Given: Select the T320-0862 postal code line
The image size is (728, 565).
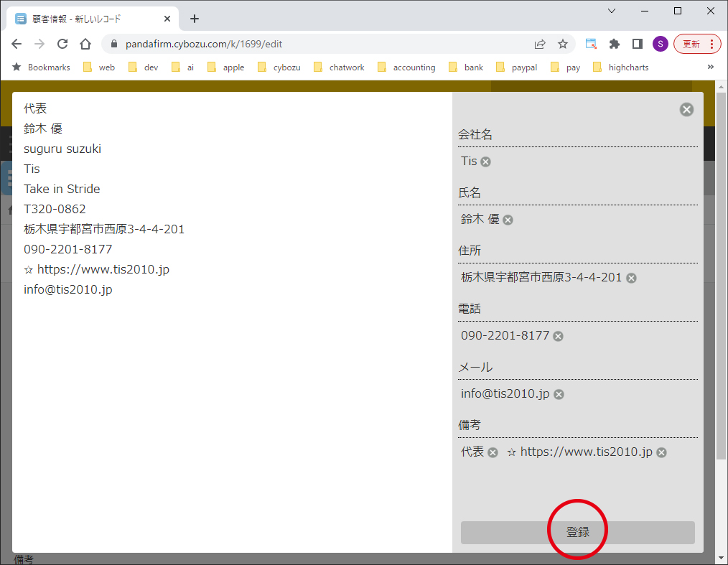Looking at the screenshot, I should pos(55,210).
